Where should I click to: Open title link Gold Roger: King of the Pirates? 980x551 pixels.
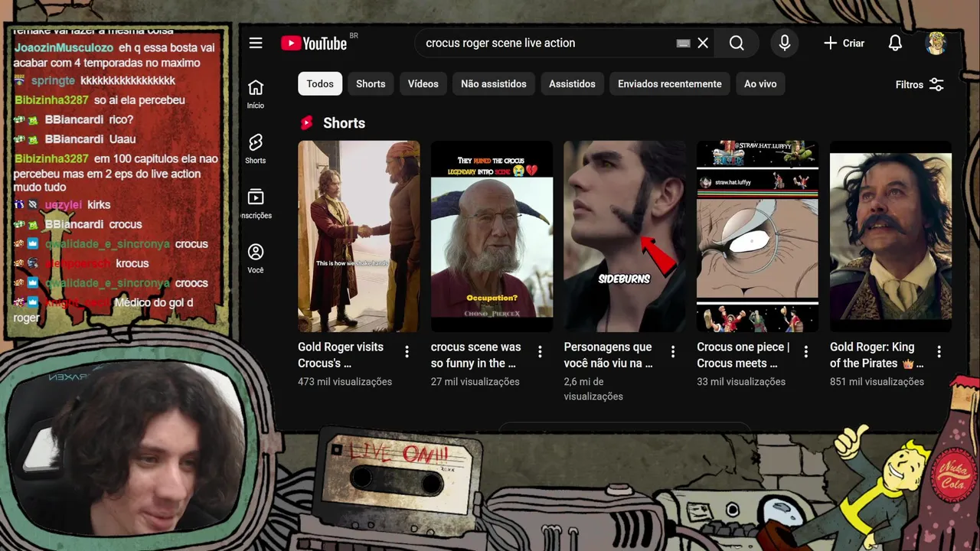(877, 355)
